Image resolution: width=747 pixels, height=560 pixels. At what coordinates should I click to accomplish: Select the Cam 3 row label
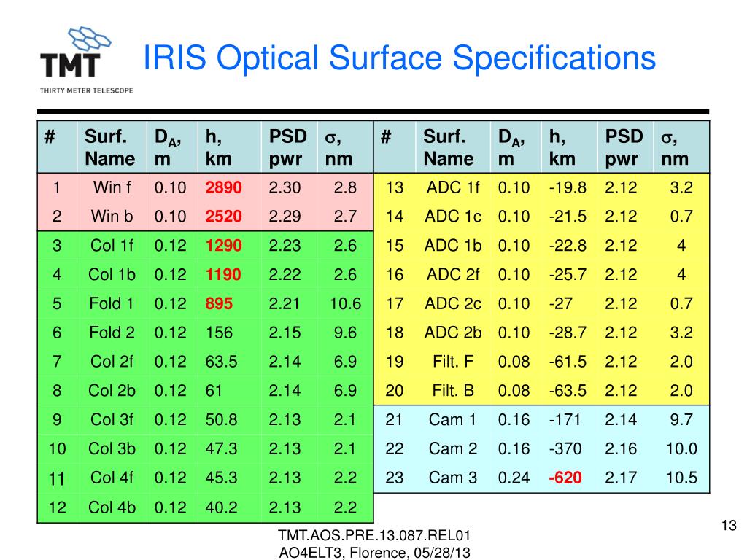tap(452, 477)
